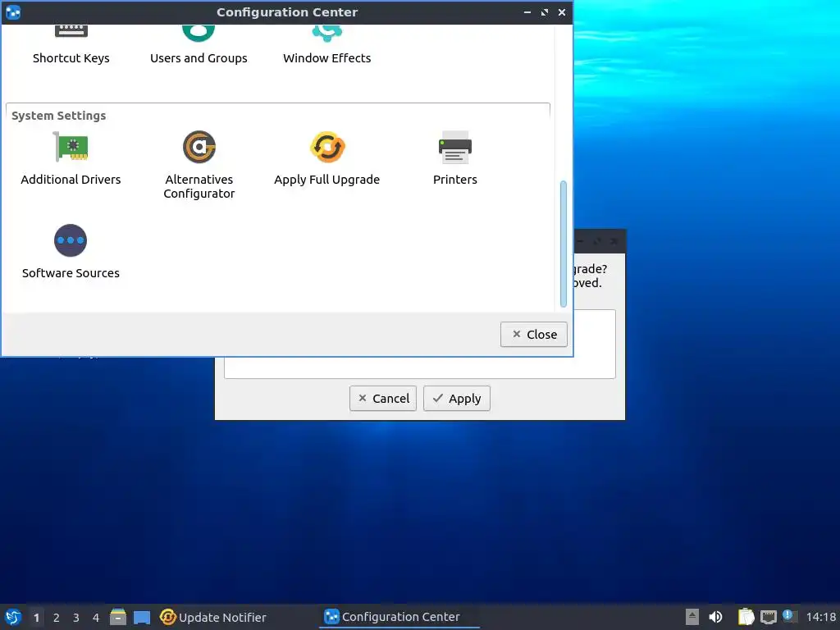Close the Configuration Center with Close button
This screenshot has height=630, width=840.
533,335
